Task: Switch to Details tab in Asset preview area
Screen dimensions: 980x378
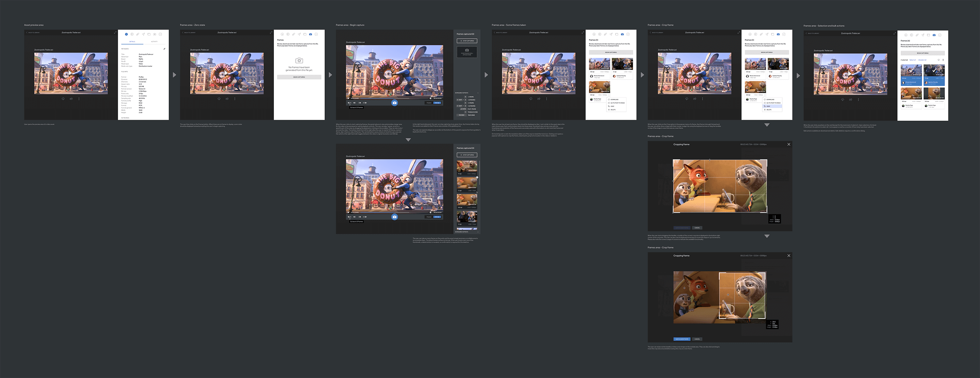Action: [132, 42]
